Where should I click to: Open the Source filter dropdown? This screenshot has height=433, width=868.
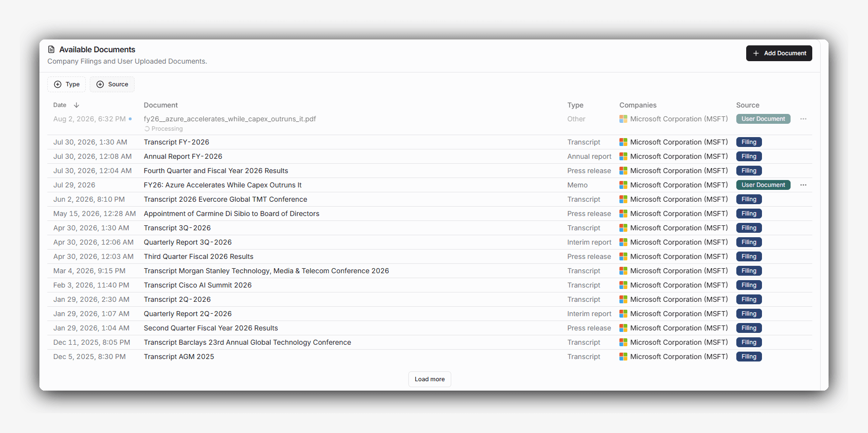pos(112,84)
